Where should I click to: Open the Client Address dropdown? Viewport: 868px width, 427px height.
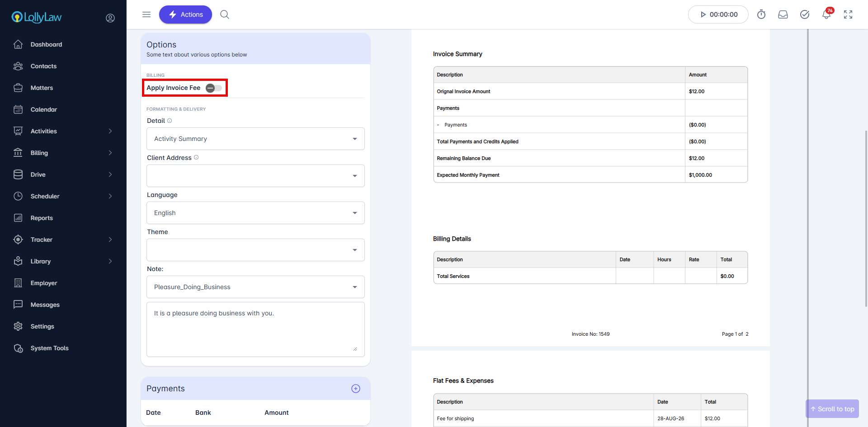pyautogui.click(x=255, y=176)
